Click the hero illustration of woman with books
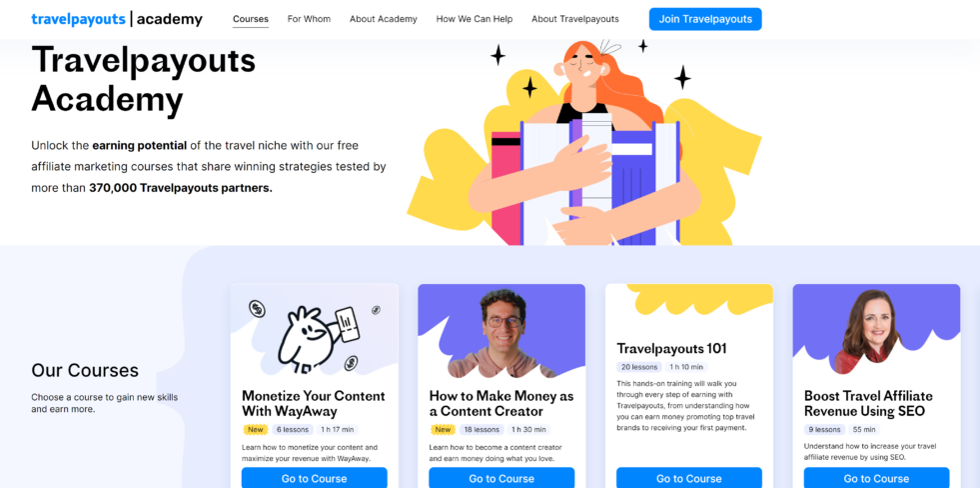 click(584, 144)
